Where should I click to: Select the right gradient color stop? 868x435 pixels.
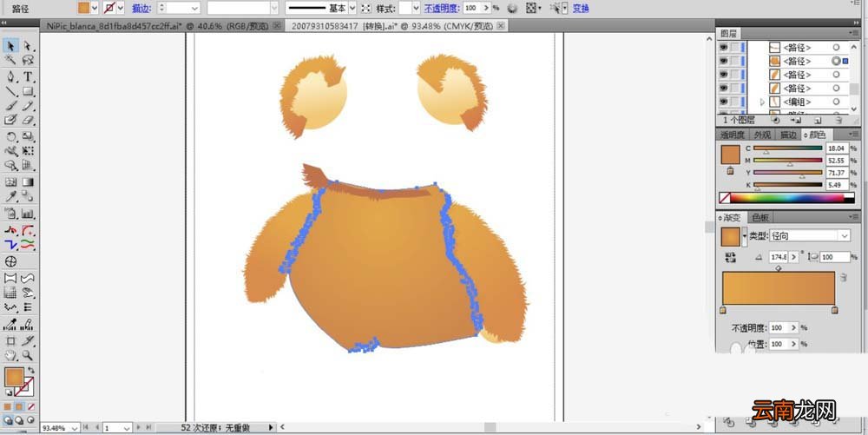[x=835, y=310]
